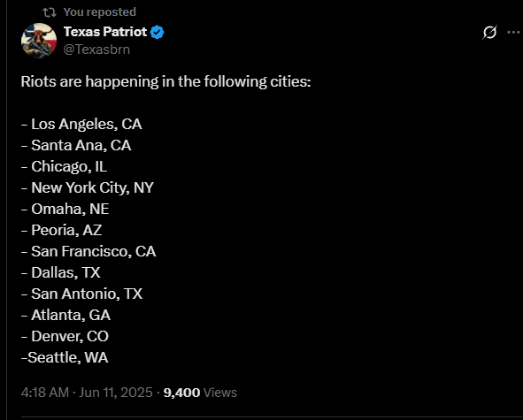This screenshot has width=523, height=420.
Task: Click the Dallas, TX list line
Action: pyautogui.click(x=61, y=272)
